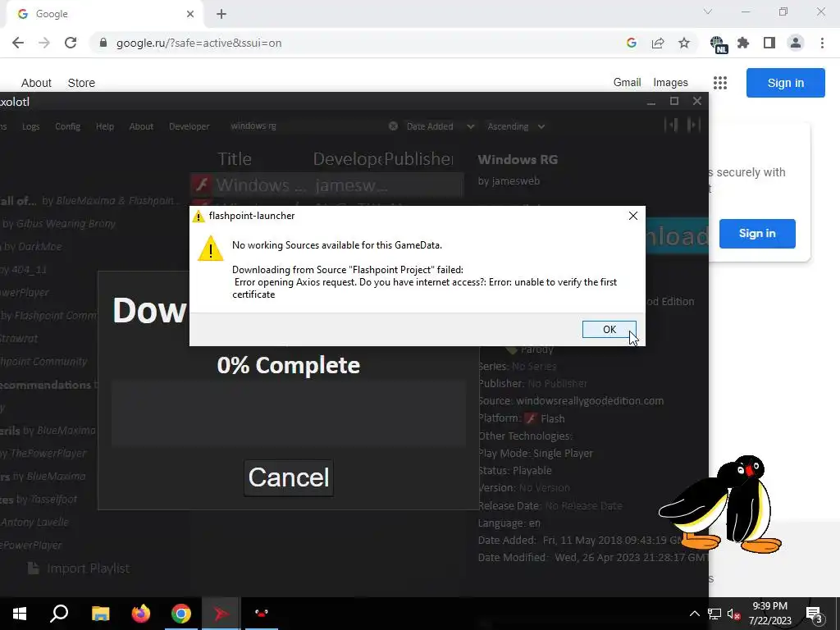The image size is (840, 630).
Task: Click Sign in at page top
Action: pos(785,83)
